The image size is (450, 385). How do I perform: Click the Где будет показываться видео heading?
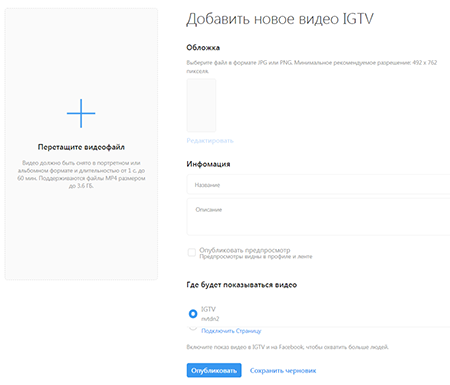[x=242, y=285]
